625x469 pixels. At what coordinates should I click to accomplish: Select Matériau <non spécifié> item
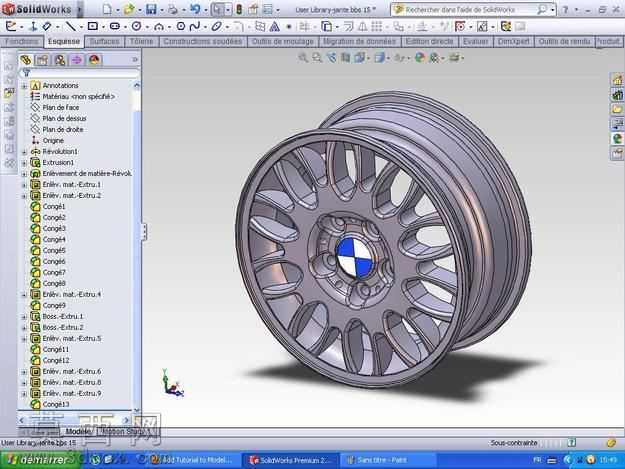pos(79,97)
